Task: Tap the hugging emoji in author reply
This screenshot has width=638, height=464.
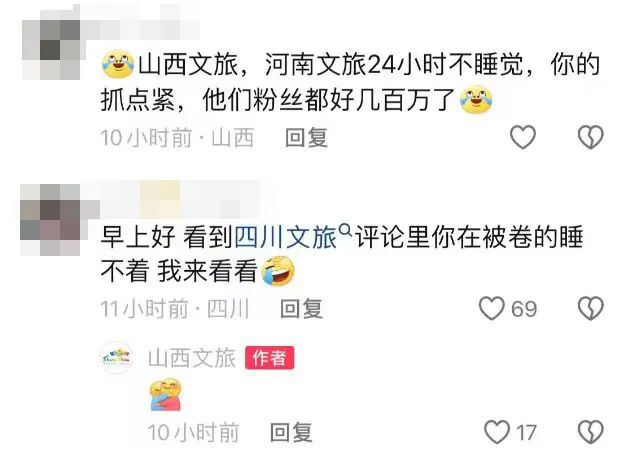Action: point(166,395)
